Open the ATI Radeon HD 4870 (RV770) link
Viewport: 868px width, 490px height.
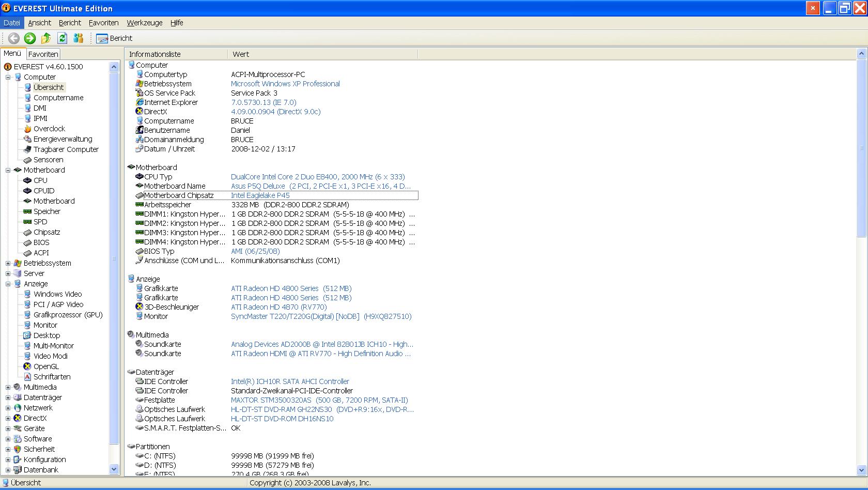click(x=279, y=307)
